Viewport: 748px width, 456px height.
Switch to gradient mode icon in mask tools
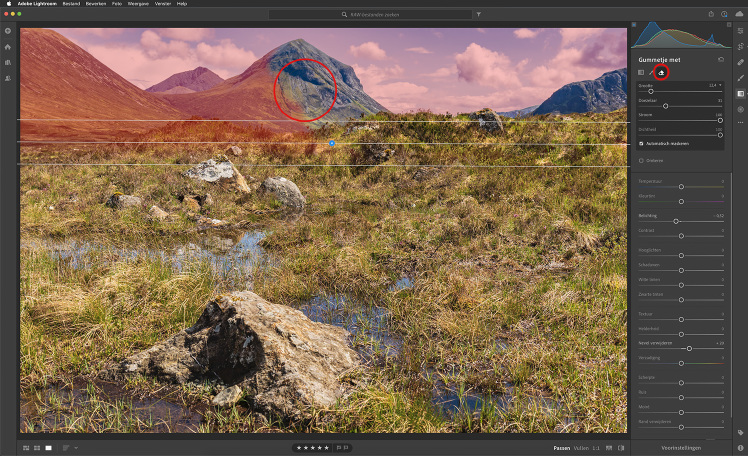641,73
